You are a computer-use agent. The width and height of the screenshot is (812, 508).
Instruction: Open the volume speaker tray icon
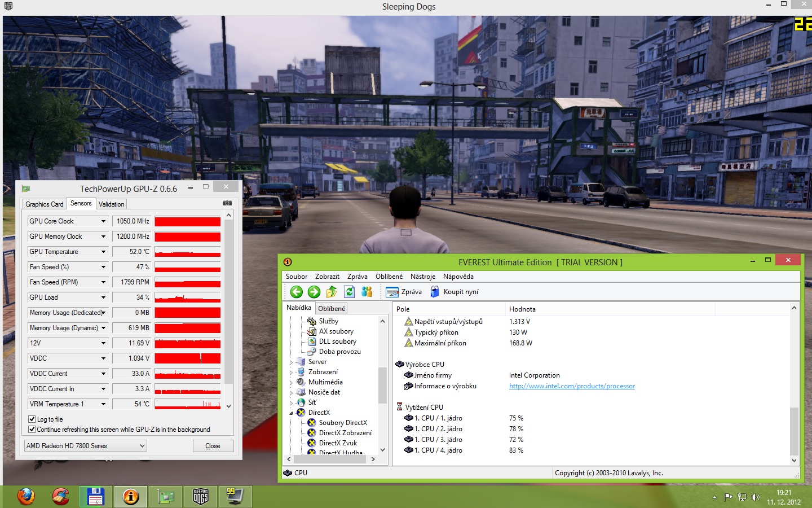click(x=756, y=497)
